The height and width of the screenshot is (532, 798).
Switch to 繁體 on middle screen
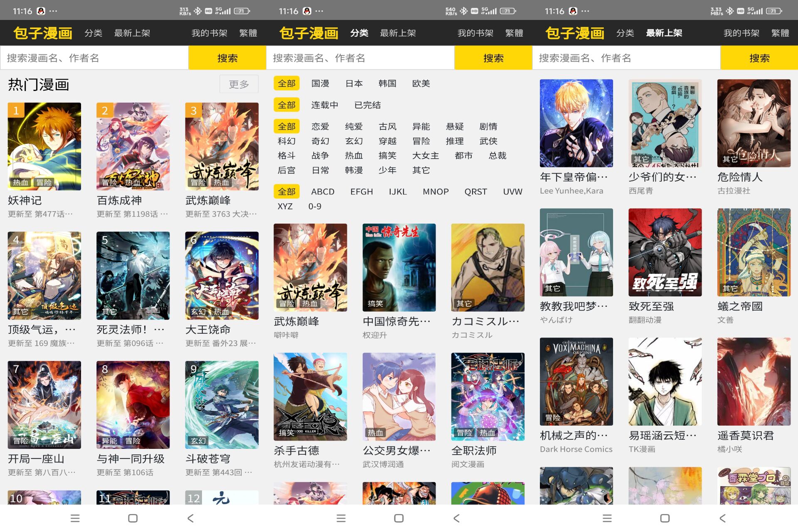click(x=514, y=33)
